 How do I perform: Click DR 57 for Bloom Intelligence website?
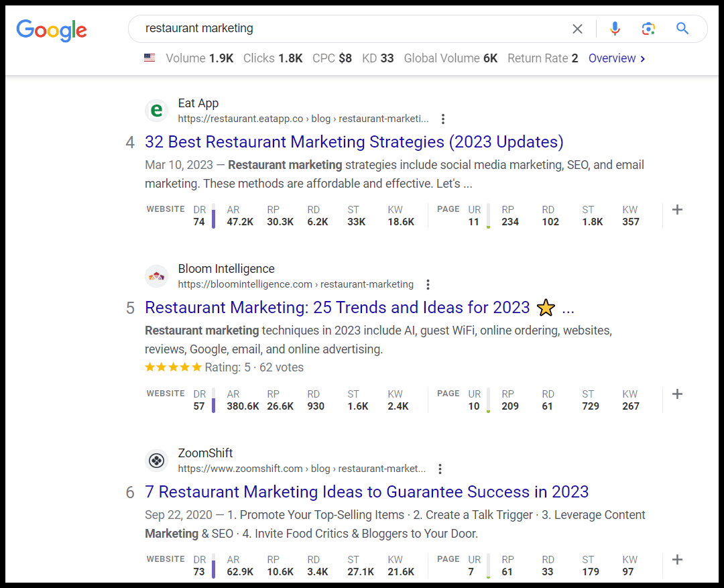[200, 400]
